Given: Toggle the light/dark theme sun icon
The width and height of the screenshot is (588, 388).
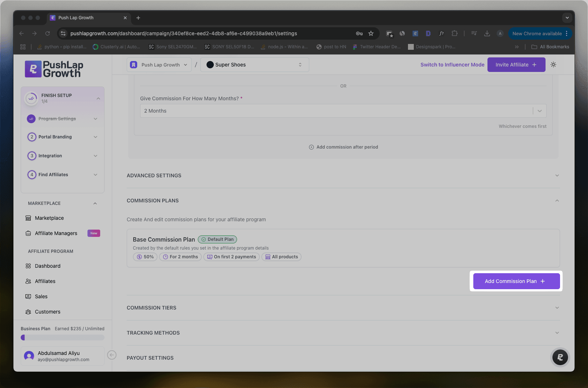Looking at the screenshot, I should pyautogui.click(x=553, y=65).
